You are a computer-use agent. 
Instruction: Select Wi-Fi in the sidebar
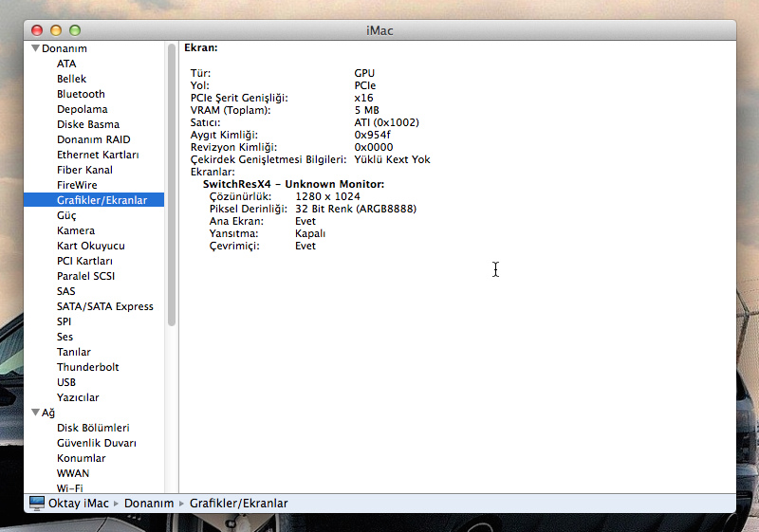(x=69, y=488)
